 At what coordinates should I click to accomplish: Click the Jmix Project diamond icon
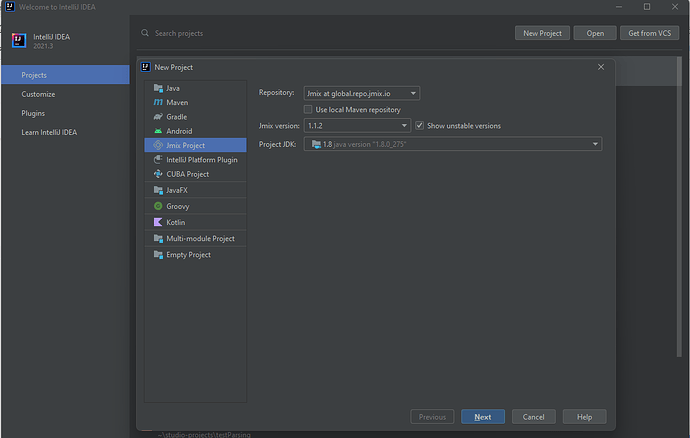coord(158,145)
